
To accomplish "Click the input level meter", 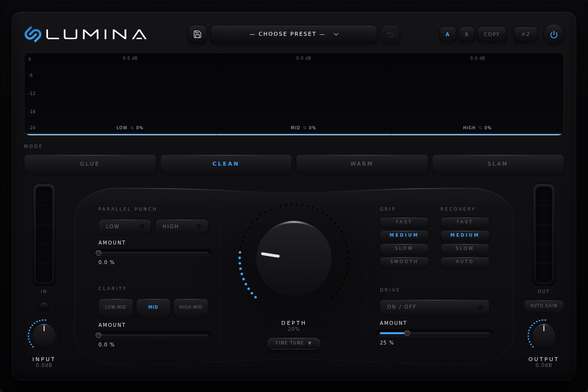I will (44, 235).
